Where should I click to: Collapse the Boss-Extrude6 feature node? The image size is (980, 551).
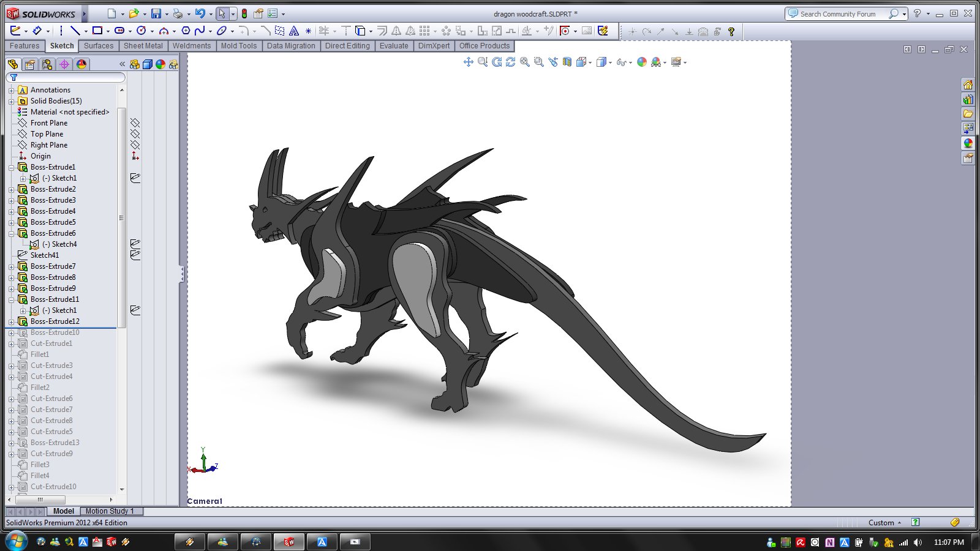11,233
